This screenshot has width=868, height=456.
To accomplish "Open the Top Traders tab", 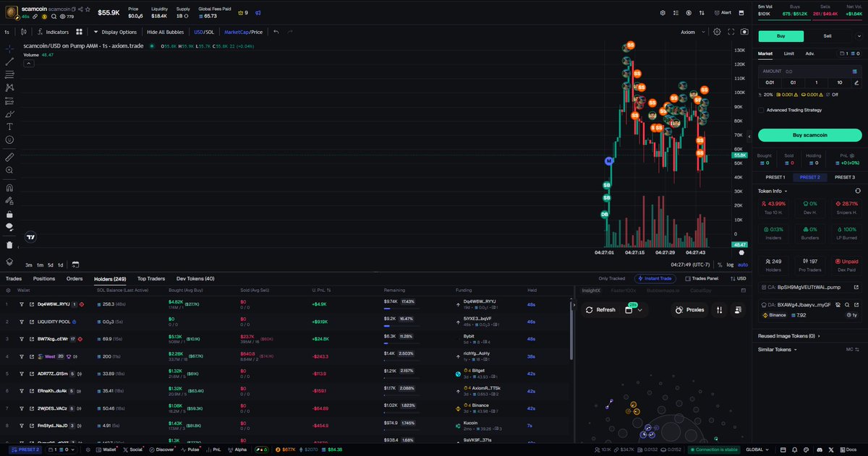I will point(151,278).
